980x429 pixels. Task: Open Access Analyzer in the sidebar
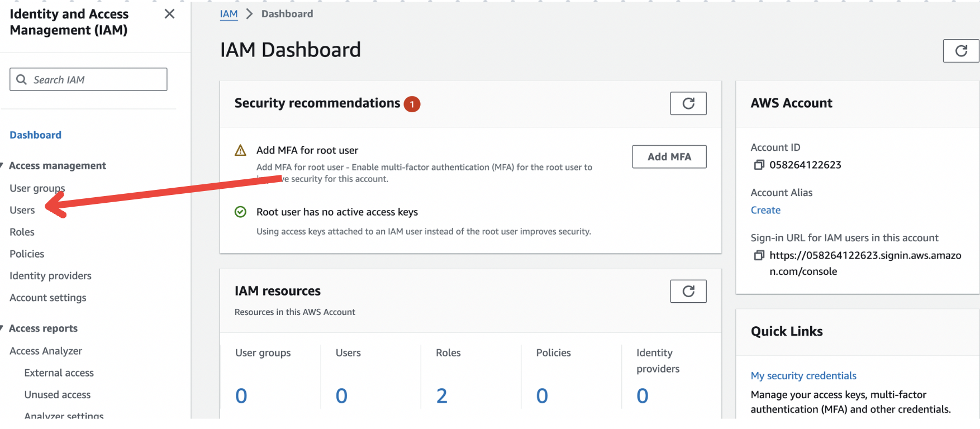(x=46, y=351)
